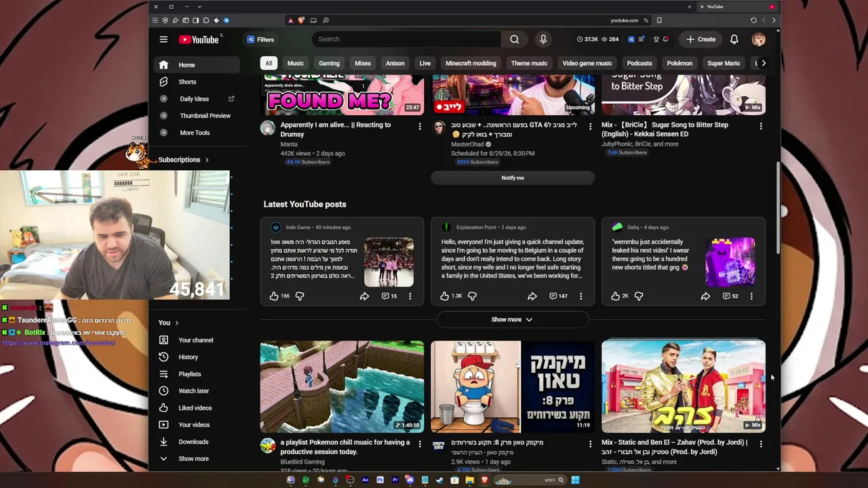Click the Create button
The image size is (868, 488).
tap(701, 39)
